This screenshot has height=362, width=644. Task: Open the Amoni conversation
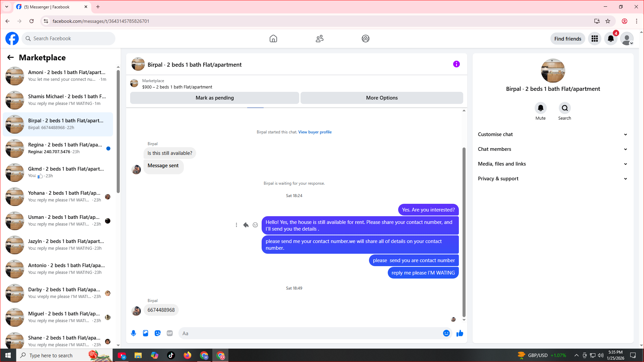tap(58, 76)
